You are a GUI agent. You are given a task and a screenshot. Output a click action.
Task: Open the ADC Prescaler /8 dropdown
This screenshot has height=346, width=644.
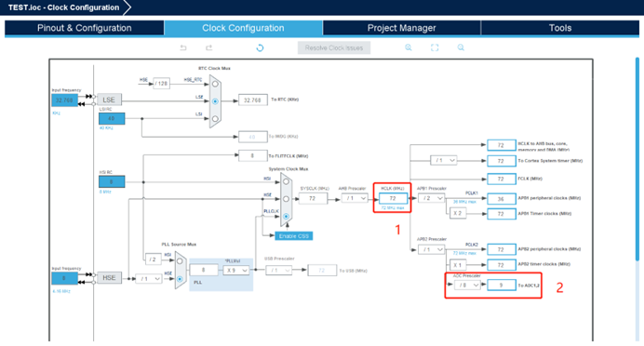[467, 285]
